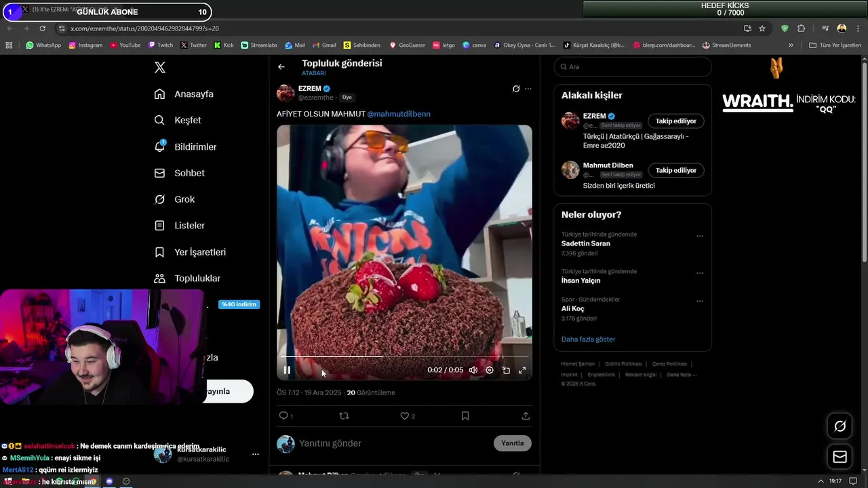Show hidden tray icons in the taskbar
868x488 pixels.
coord(822,481)
